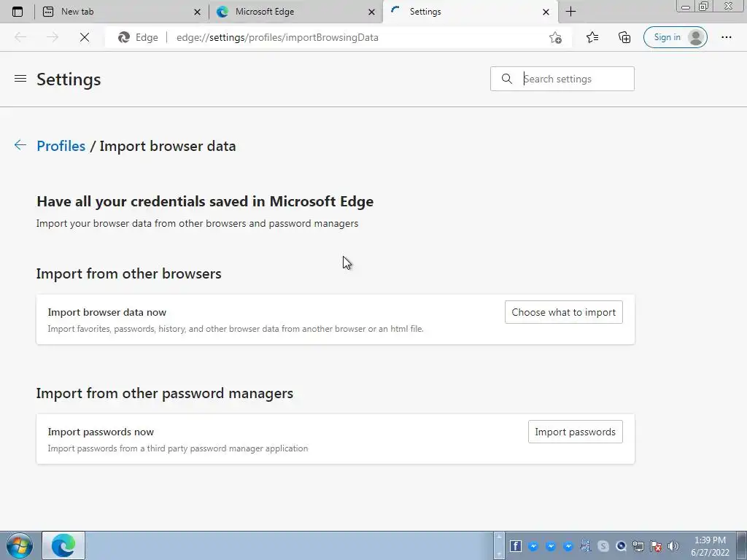
Task: Click the address bar URL
Action: [277, 38]
